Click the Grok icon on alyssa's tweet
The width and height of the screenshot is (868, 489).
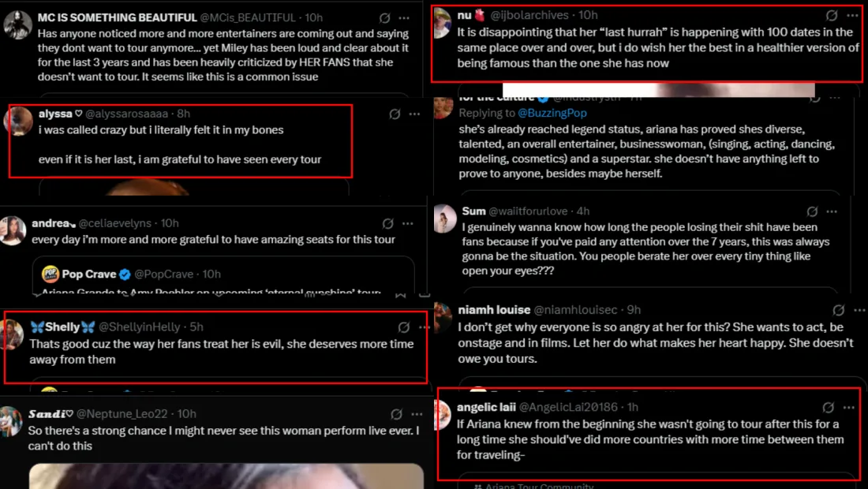pos(395,114)
